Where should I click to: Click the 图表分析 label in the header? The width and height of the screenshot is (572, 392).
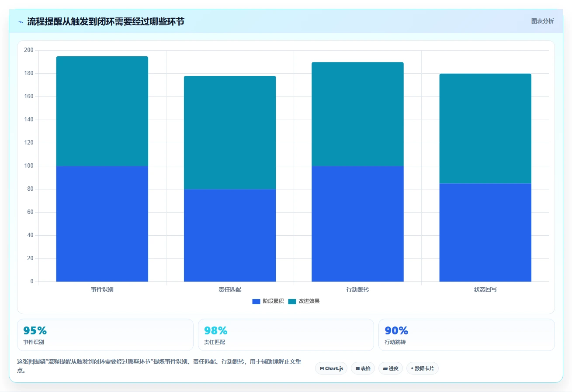click(x=542, y=21)
